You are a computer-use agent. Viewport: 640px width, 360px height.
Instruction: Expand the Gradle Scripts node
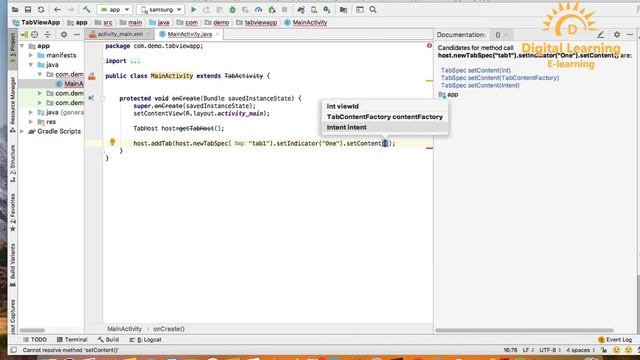(x=22, y=131)
